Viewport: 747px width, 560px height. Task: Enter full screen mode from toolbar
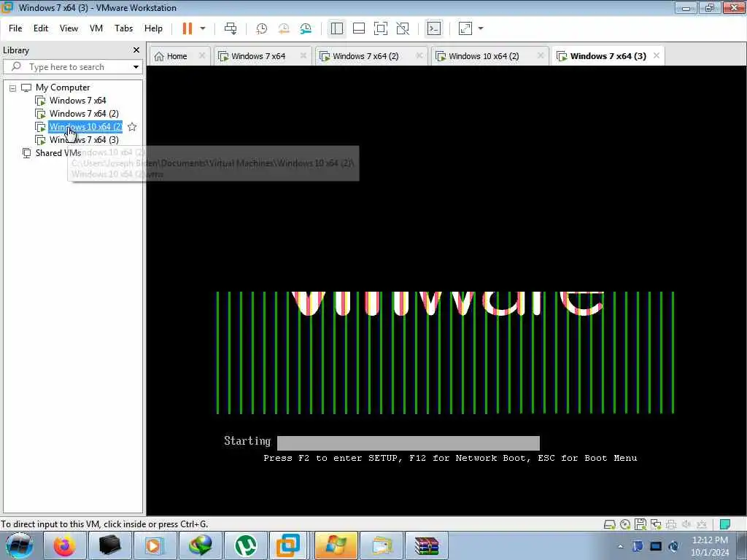coord(381,28)
